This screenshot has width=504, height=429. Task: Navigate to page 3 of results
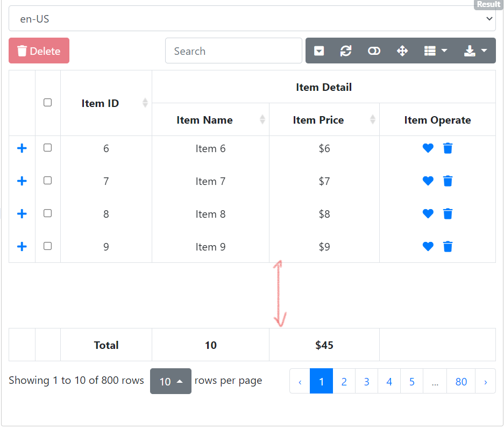click(x=366, y=381)
